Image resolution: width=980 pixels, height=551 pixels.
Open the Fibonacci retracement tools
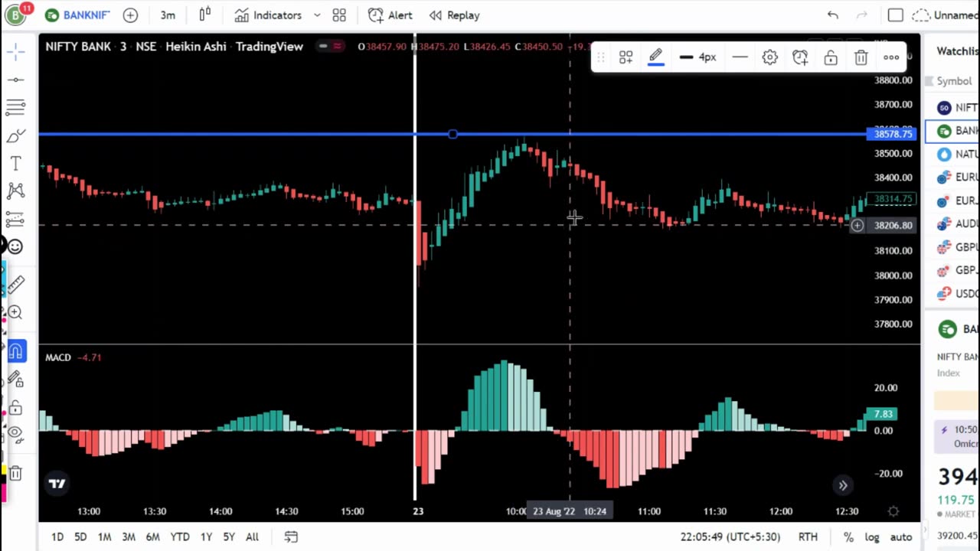click(x=15, y=106)
